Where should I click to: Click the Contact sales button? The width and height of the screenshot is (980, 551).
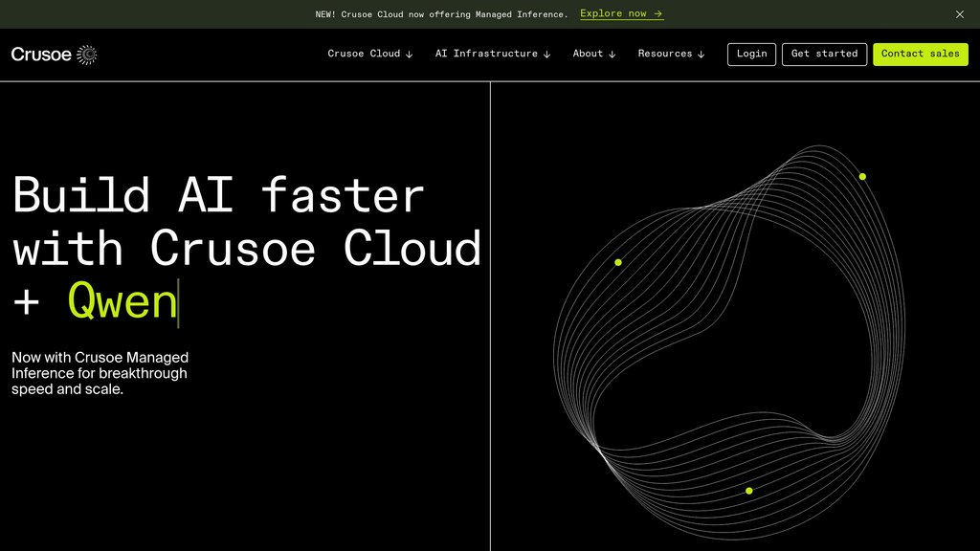coord(920,54)
